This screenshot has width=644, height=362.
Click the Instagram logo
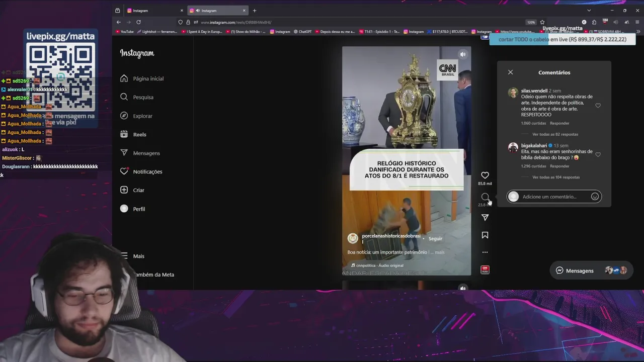(137, 53)
